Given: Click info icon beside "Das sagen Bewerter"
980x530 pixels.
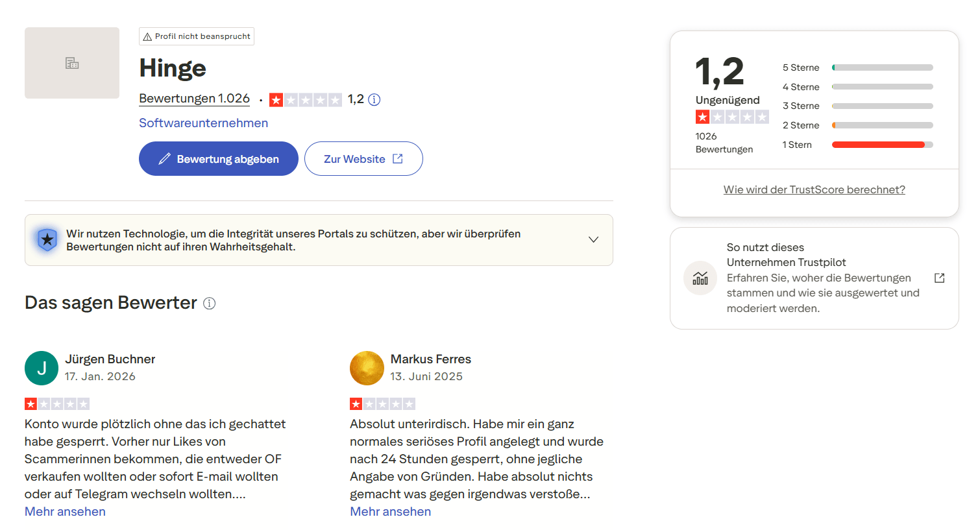Looking at the screenshot, I should 209,303.
